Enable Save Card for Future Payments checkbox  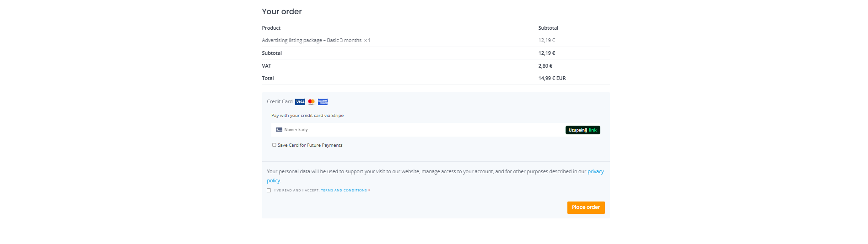coord(274,145)
